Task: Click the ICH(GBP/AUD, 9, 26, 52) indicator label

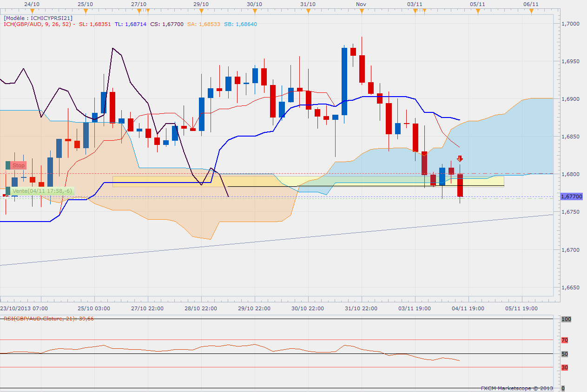Action: (38, 24)
